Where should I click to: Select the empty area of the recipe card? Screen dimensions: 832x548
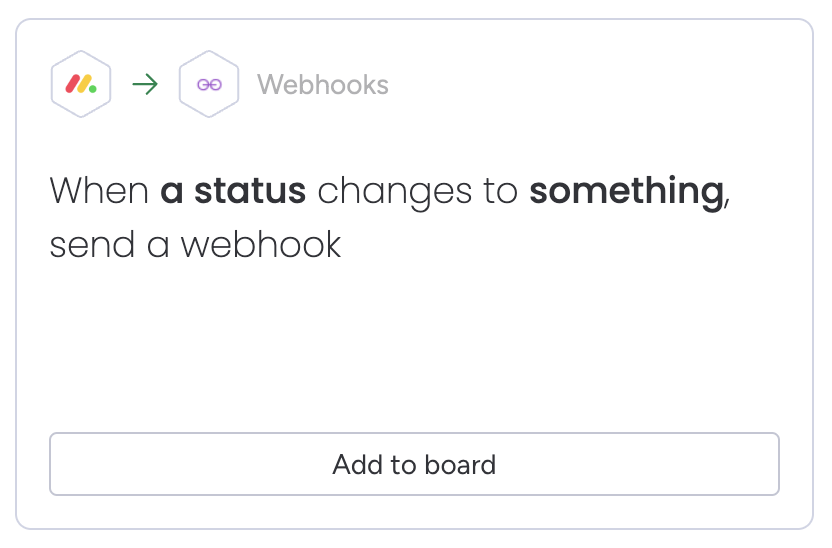point(414,345)
